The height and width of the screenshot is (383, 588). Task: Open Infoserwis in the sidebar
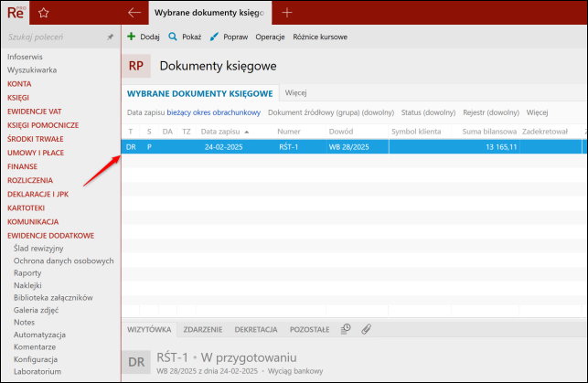(25, 57)
